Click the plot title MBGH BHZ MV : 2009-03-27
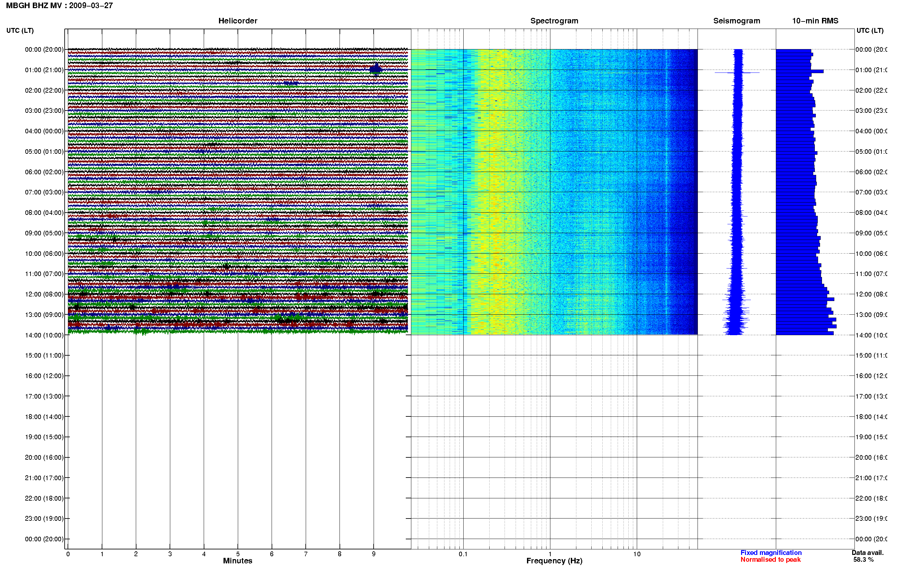Image resolution: width=924 pixels, height=578 pixels. coord(59,6)
